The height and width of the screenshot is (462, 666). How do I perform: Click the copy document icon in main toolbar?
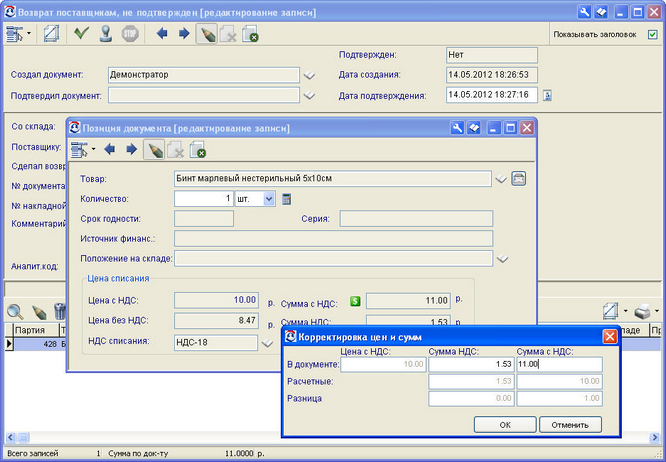click(52, 33)
